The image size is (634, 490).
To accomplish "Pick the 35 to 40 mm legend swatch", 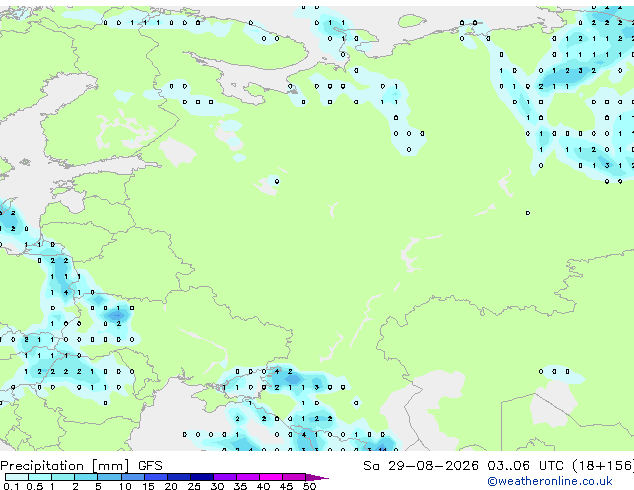I will (248, 477).
